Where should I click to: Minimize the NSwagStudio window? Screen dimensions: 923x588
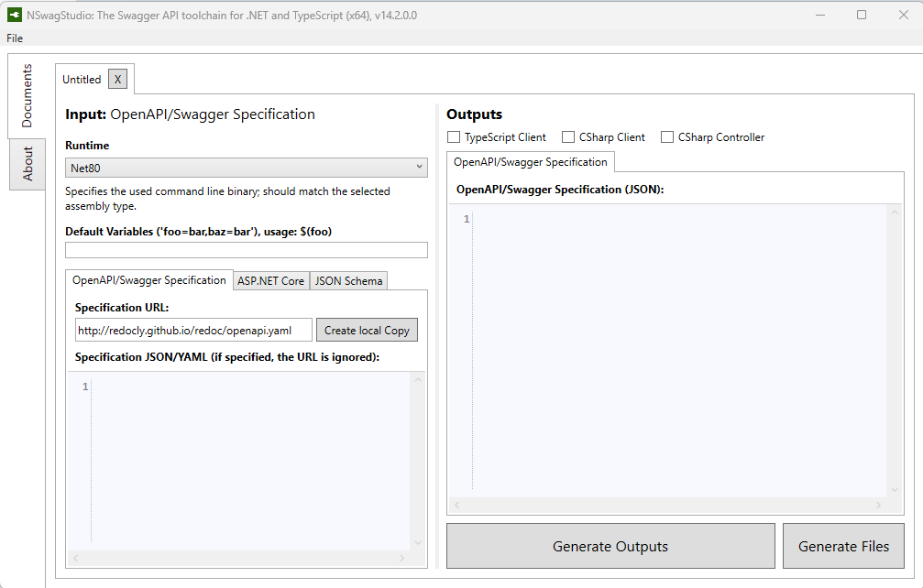pos(820,15)
